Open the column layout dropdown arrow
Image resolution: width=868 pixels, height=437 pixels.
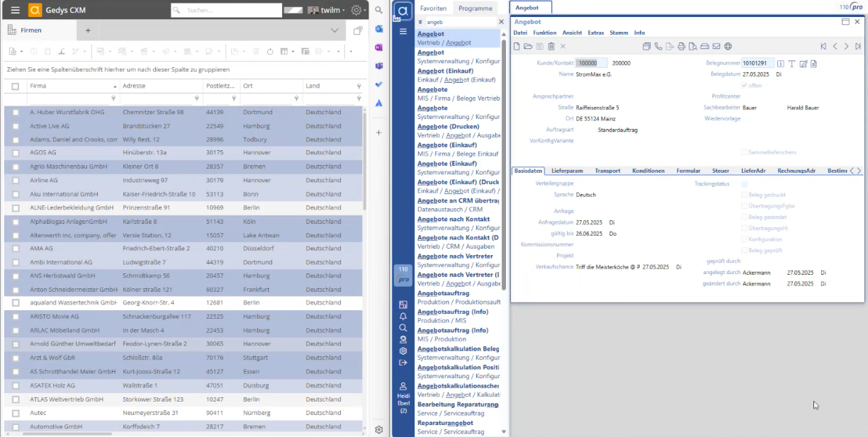click(292, 52)
